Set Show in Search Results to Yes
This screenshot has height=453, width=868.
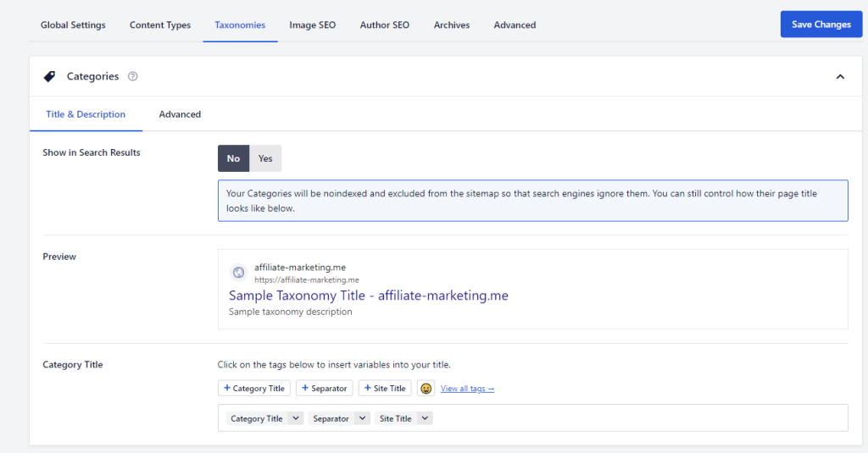click(265, 158)
